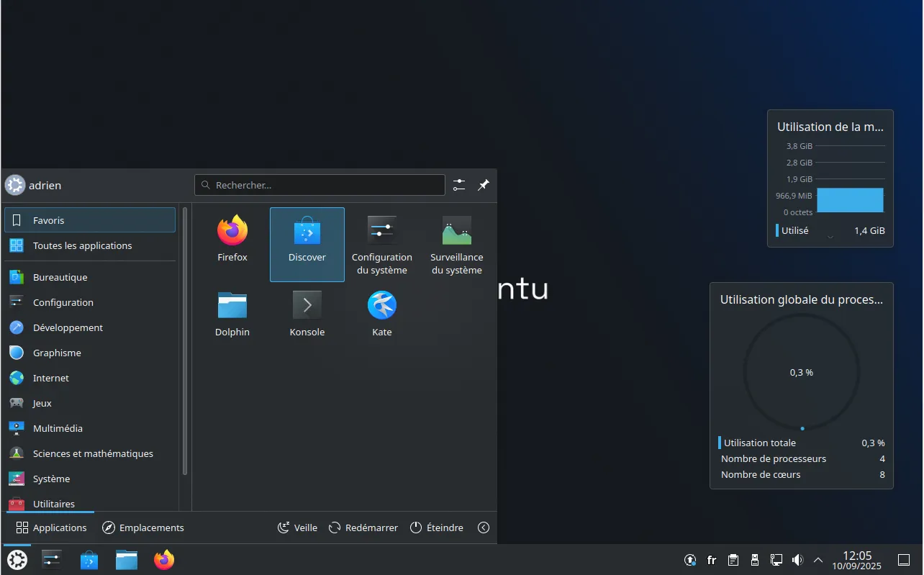Select Toutes les applications category
Viewport: 924px width, 575px height.
click(x=82, y=245)
